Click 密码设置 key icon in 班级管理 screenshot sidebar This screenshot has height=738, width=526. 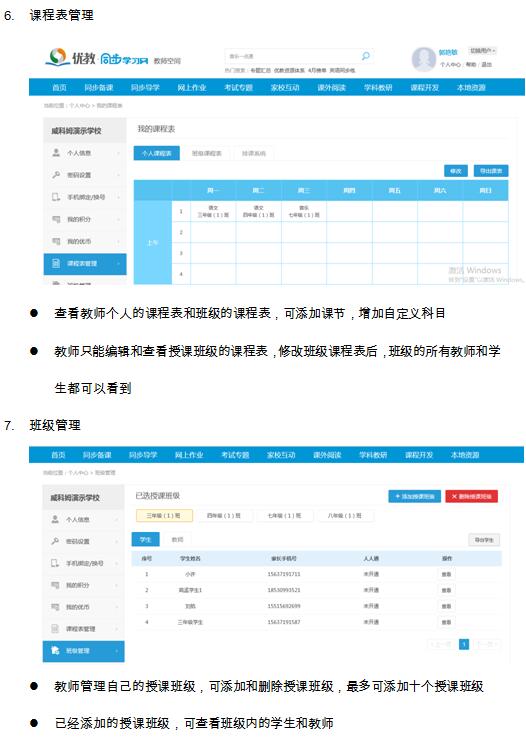pyautogui.click(x=55, y=541)
